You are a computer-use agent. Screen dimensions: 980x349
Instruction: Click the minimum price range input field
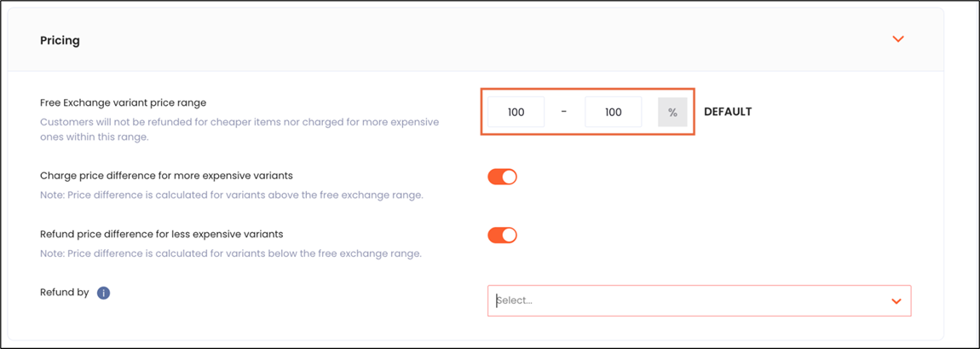coord(516,112)
